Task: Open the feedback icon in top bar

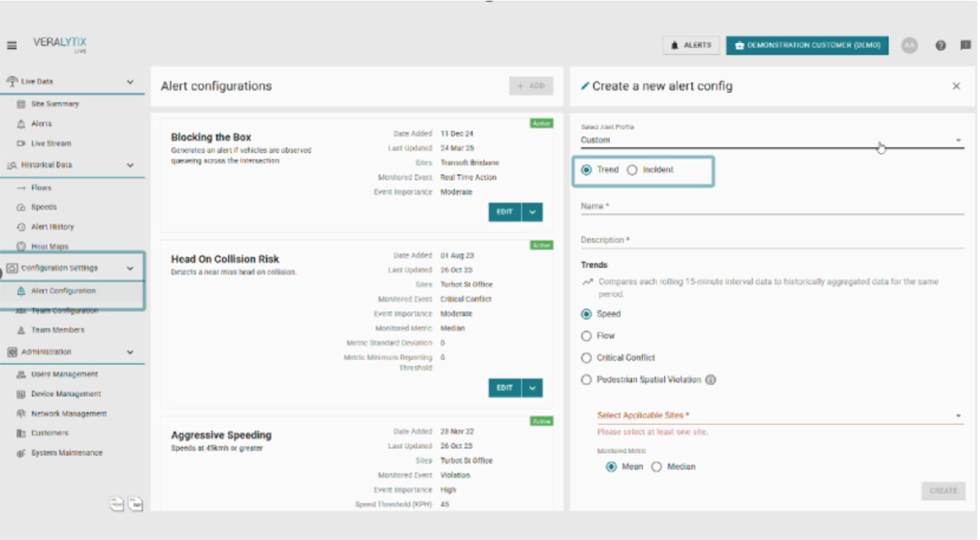Action: coord(965,46)
